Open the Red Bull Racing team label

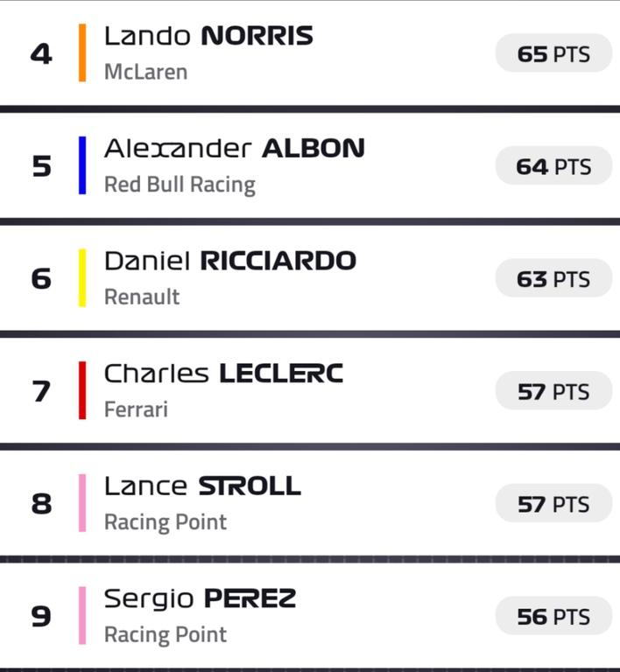tap(180, 185)
